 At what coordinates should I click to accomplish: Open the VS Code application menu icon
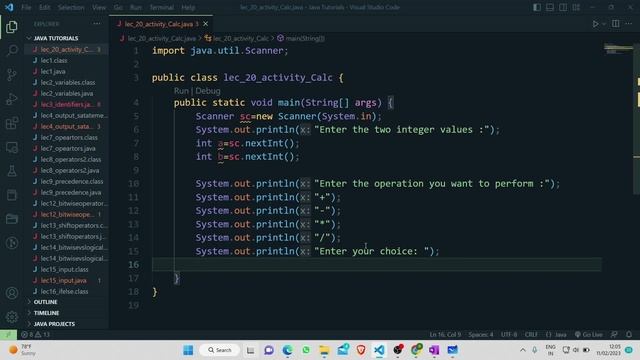point(9,7)
